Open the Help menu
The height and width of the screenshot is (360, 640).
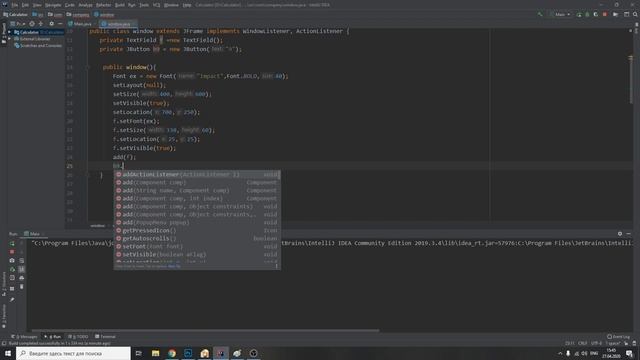187,5
